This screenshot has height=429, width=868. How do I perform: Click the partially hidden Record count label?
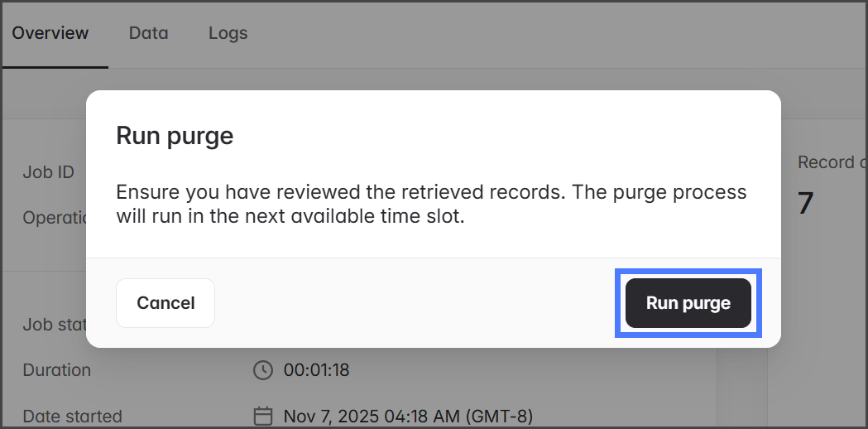(x=826, y=162)
